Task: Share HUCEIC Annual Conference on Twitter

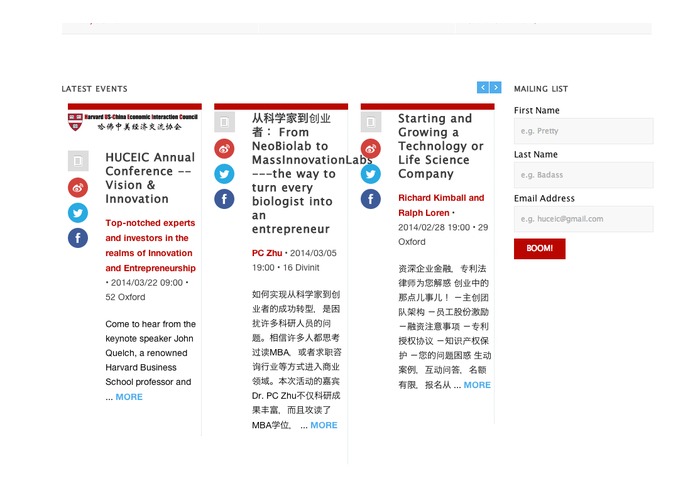Action: (x=78, y=213)
